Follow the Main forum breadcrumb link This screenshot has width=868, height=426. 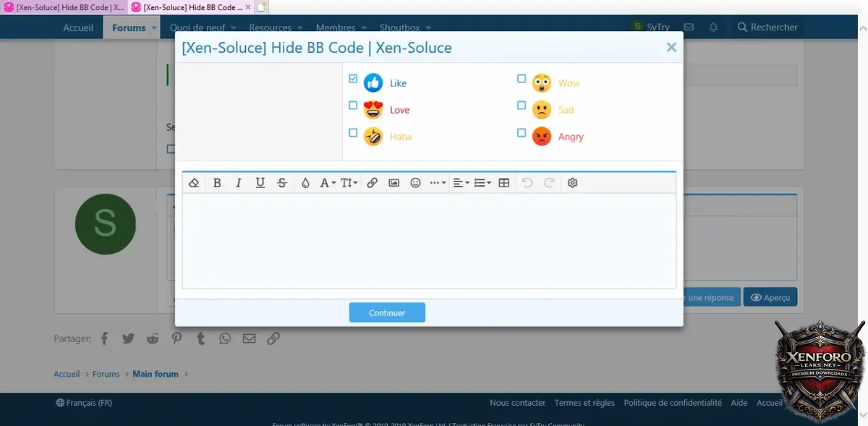156,374
